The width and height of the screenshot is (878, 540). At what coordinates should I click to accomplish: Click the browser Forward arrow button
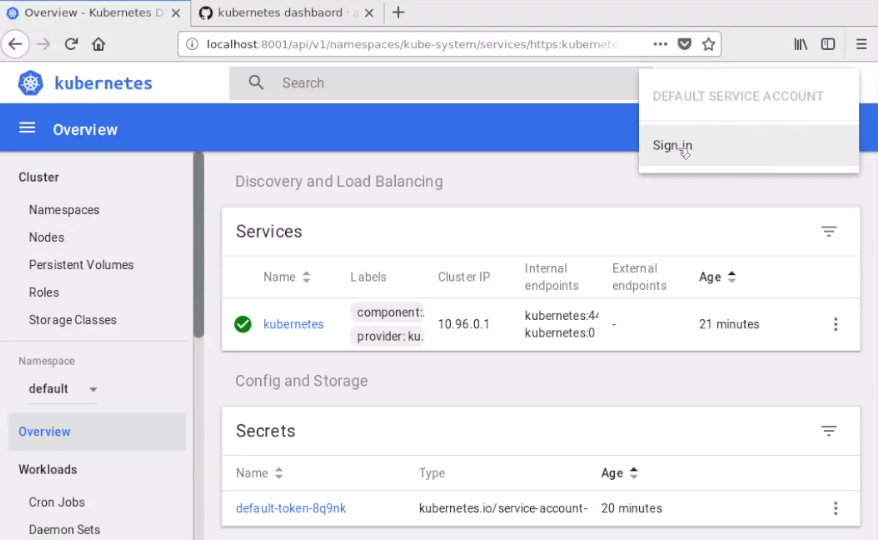[x=44, y=44]
